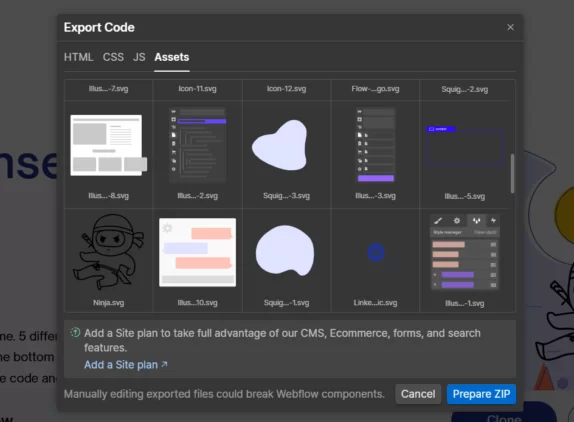Select the Illus...-3.svg sidebar thumbnail
The image size is (574, 422).
pos(376,145)
